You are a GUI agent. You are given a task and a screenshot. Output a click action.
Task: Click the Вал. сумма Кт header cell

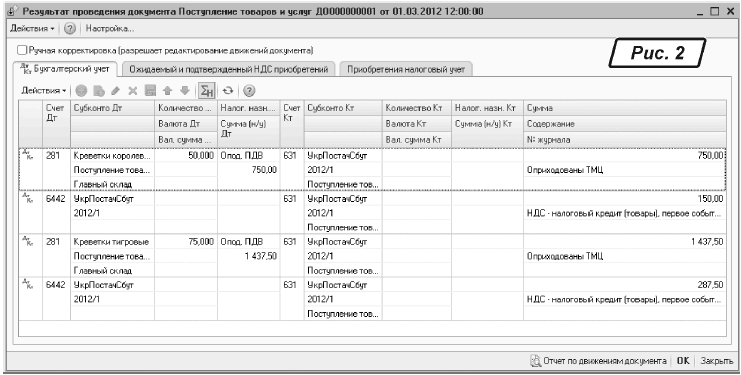pyautogui.click(x=416, y=139)
